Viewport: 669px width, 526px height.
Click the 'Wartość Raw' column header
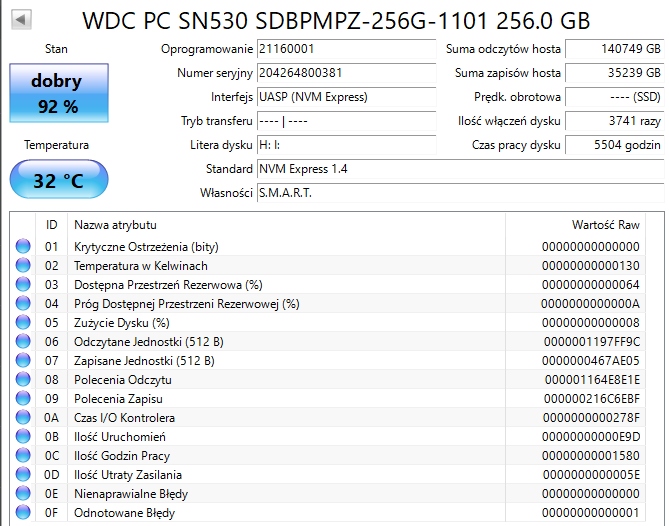tap(575, 225)
